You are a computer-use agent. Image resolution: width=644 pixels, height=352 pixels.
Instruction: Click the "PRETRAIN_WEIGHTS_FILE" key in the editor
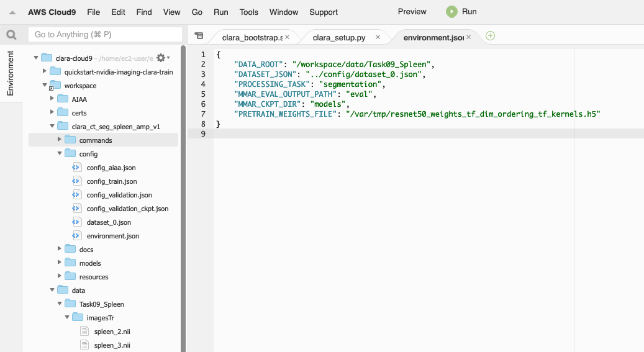tap(286, 114)
